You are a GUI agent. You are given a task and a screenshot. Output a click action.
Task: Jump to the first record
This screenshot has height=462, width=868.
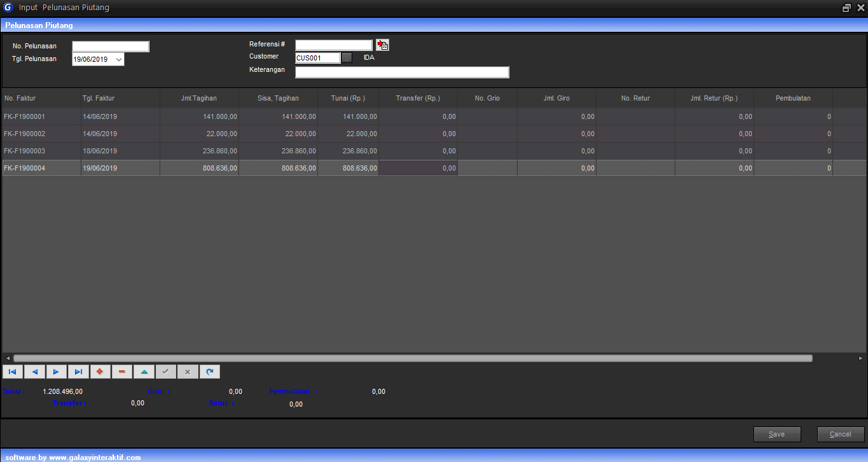pos(13,372)
